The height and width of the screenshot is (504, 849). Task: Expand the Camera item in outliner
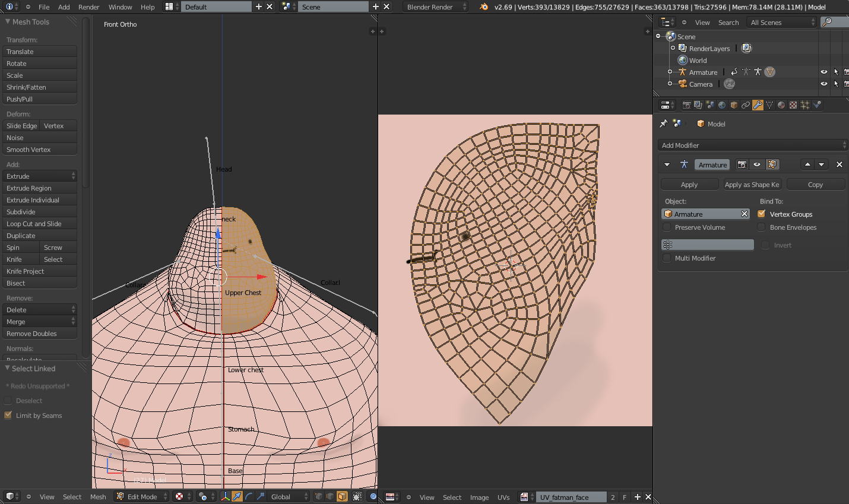click(670, 84)
